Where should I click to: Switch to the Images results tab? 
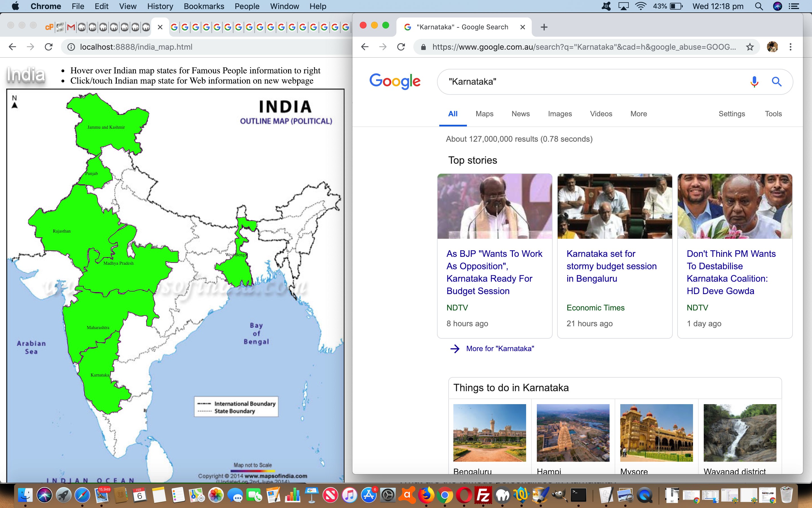[560, 114]
